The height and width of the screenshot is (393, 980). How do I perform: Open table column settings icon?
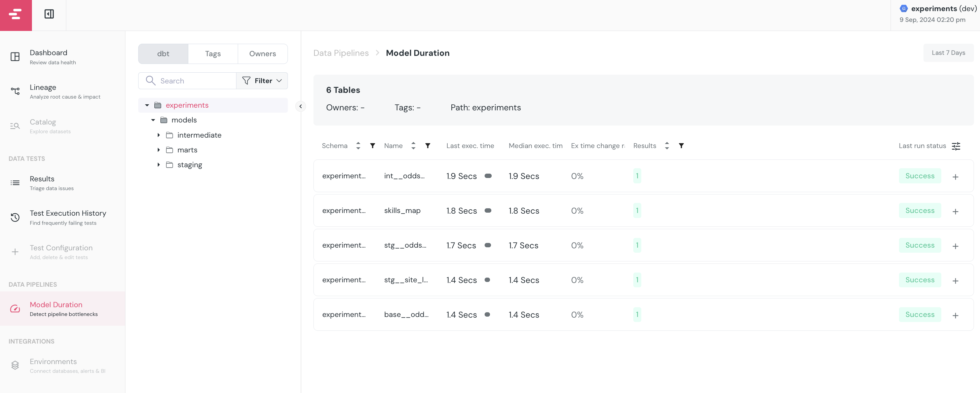click(956, 146)
